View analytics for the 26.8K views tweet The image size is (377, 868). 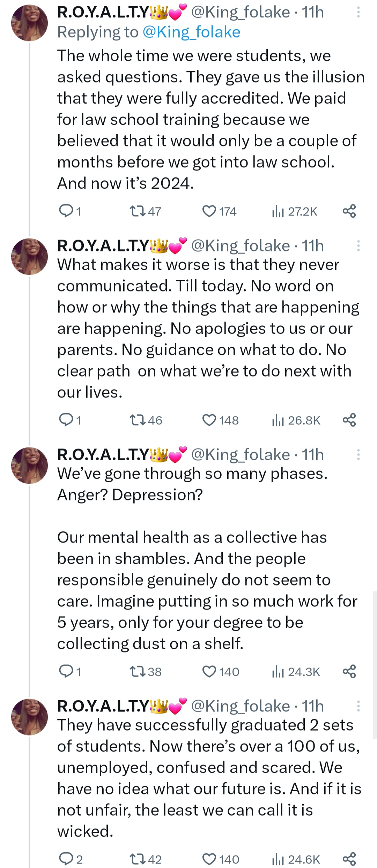[296, 420]
